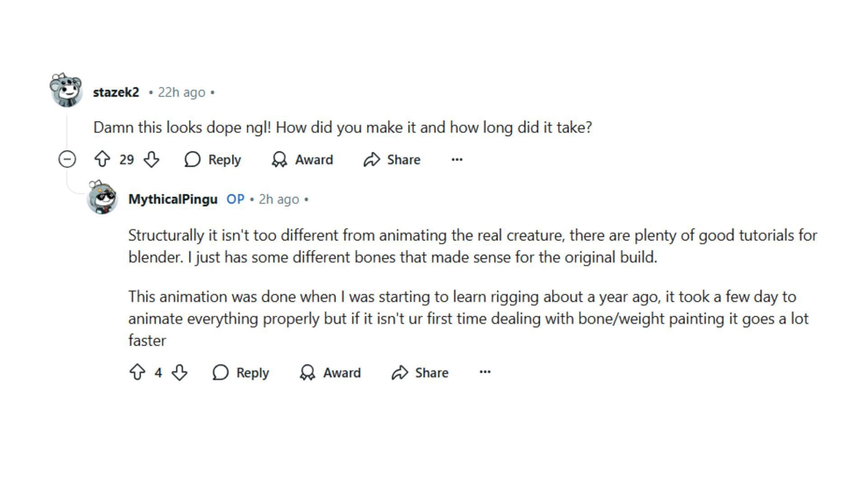Upvote stazek2's comment
The image size is (868, 488).
102,159
